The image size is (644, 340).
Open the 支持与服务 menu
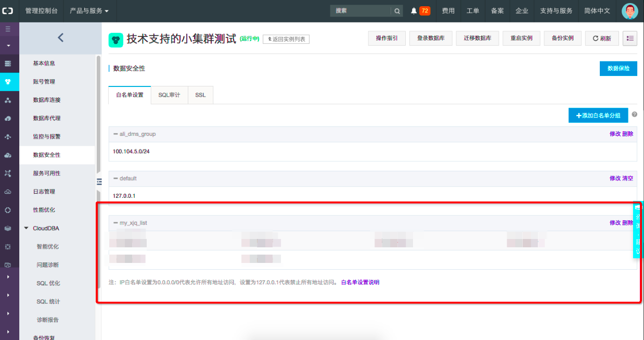(556, 11)
